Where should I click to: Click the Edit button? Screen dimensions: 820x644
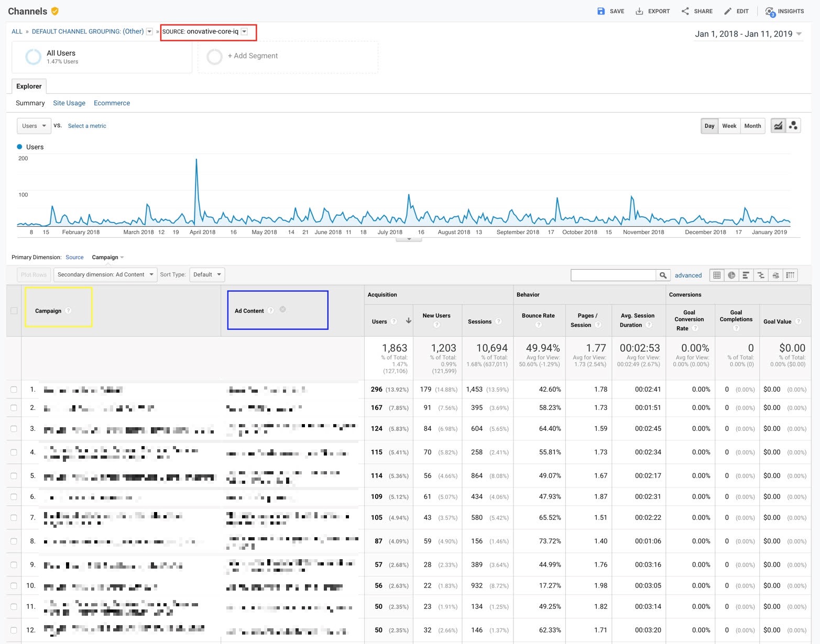(736, 11)
